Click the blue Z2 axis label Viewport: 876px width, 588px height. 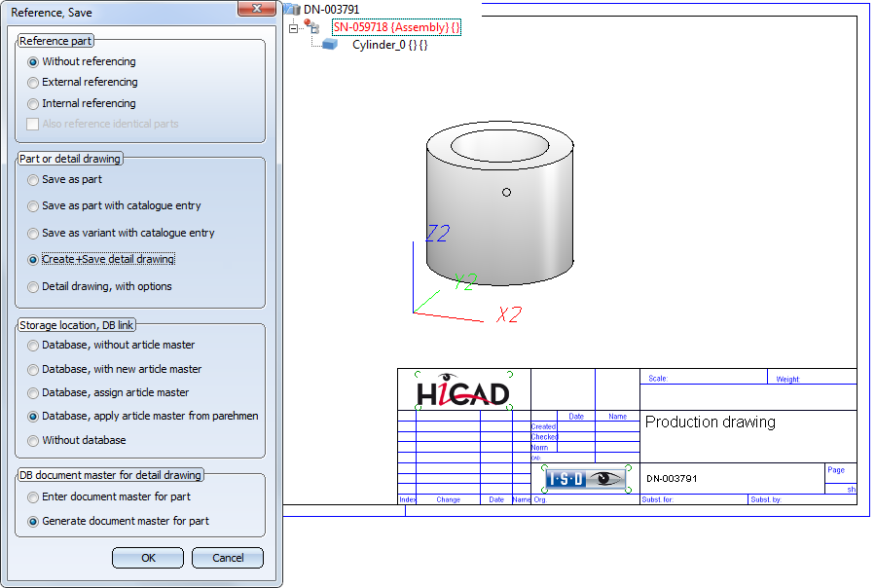pyautogui.click(x=437, y=233)
